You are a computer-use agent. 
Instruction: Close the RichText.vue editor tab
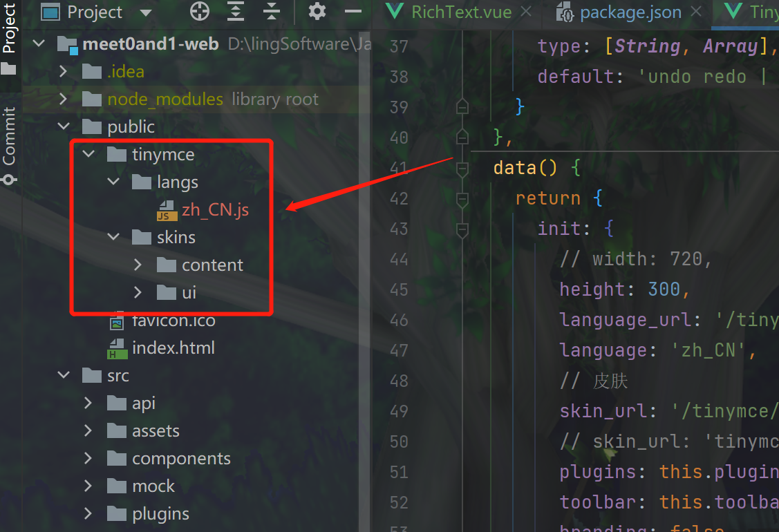pos(526,12)
